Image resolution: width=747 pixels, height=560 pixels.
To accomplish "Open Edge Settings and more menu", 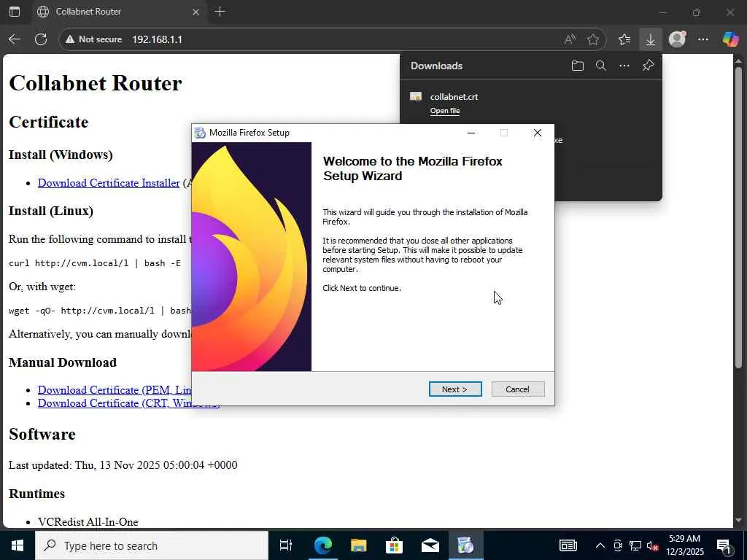I will click(x=703, y=39).
